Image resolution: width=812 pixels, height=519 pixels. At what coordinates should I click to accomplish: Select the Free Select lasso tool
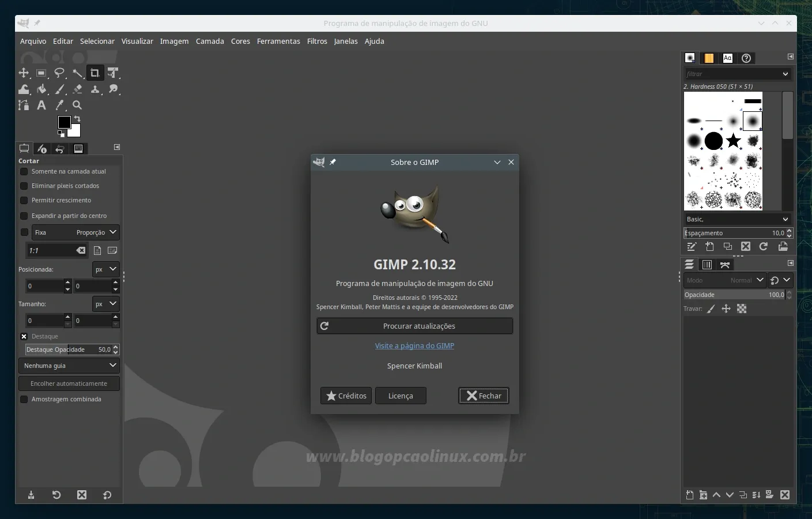59,73
